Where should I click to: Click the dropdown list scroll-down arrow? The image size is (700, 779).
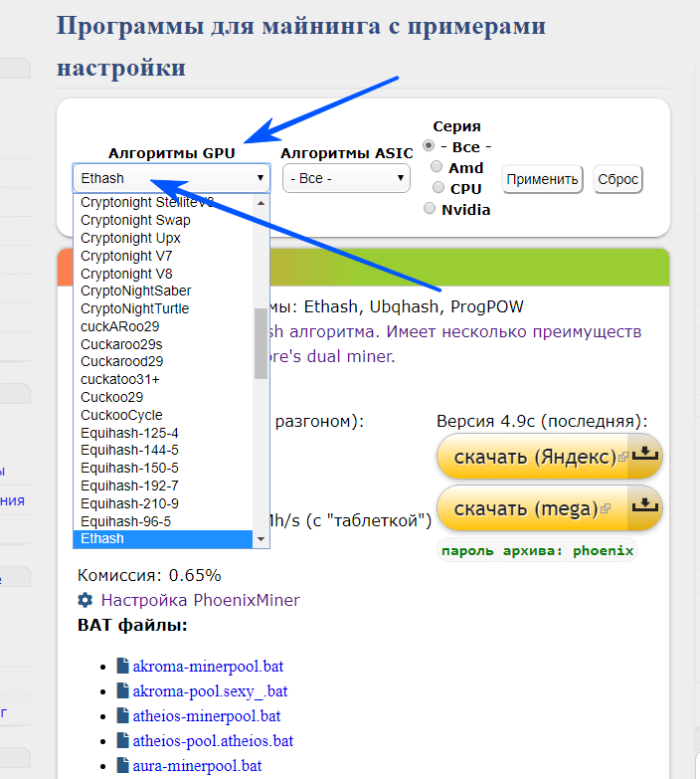coord(261,539)
